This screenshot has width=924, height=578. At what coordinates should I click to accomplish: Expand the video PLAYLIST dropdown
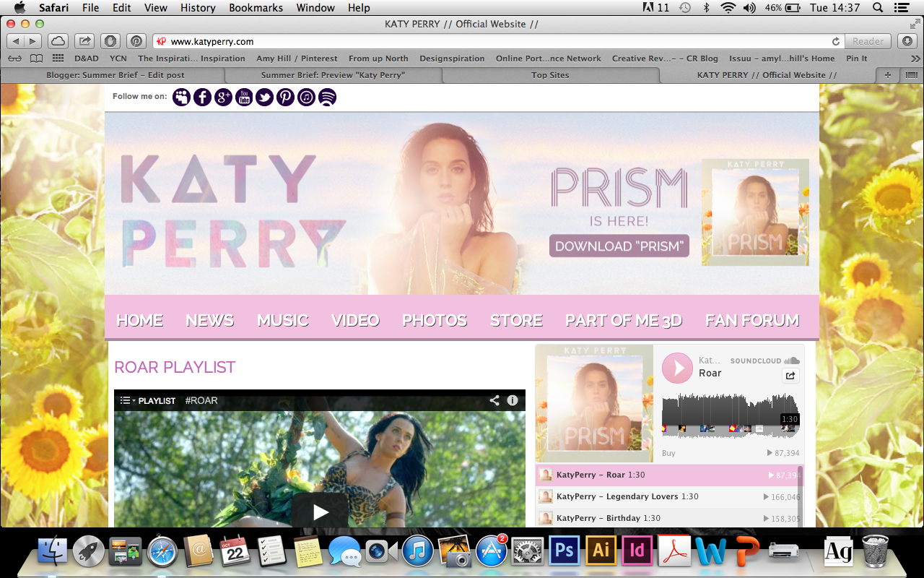(148, 400)
